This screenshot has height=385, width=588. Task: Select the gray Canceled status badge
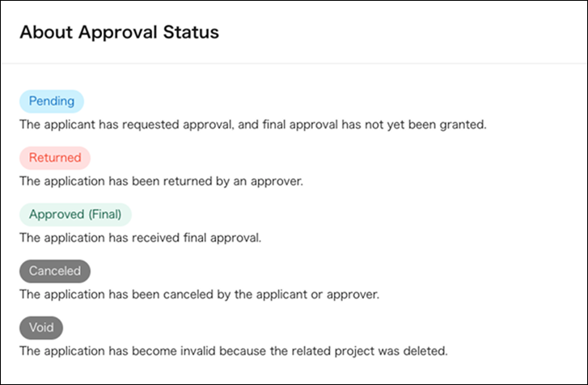55,271
